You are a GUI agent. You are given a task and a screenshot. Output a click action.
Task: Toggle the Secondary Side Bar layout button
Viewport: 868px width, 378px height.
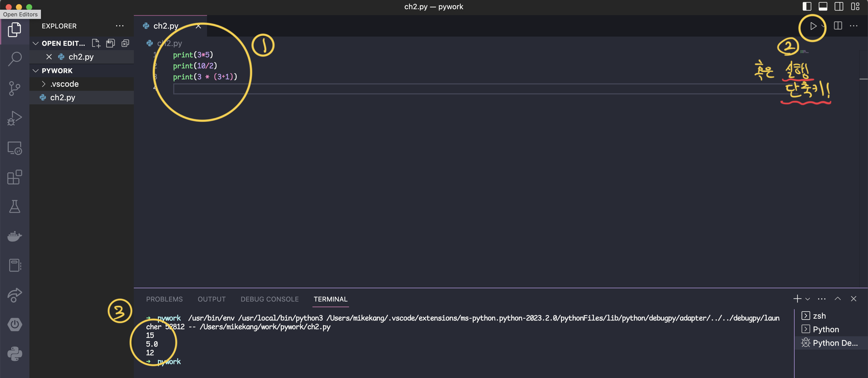click(839, 6)
